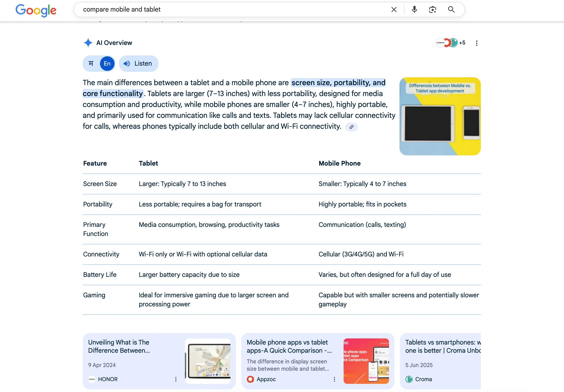Screen dimensions: 564x392
Task: Click the Appzoc publisher logo
Action: (250, 379)
